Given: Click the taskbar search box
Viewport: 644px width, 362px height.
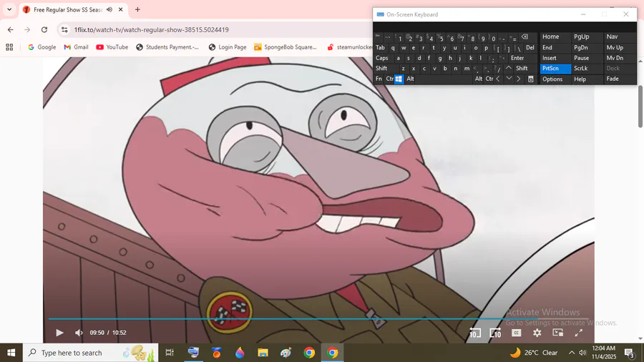Looking at the screenshot, I should pos(90,353).
